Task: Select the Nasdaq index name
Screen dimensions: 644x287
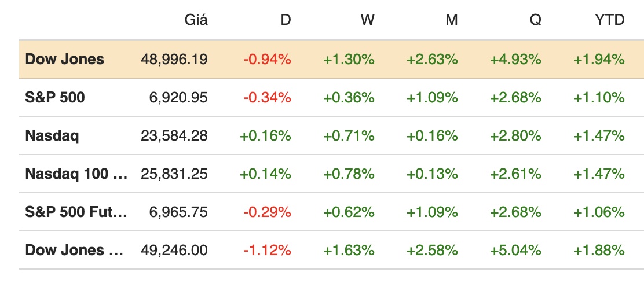Action: (52, 136)
